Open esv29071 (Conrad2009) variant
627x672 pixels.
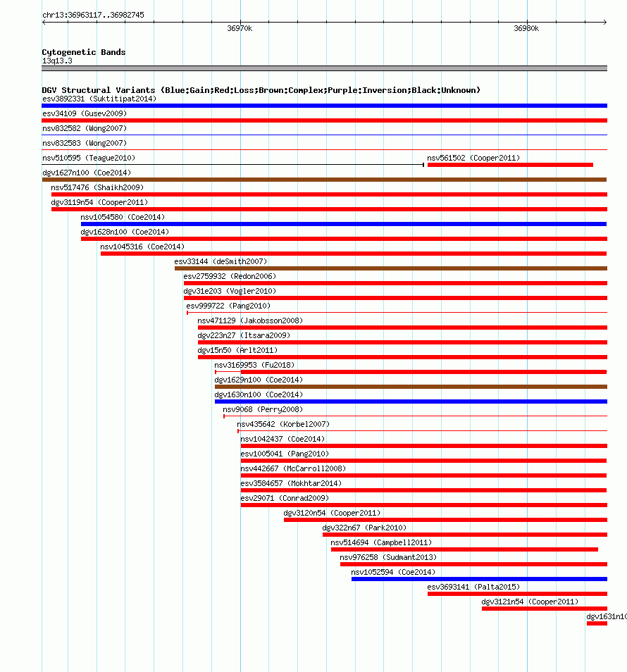[x=285, y=498]
